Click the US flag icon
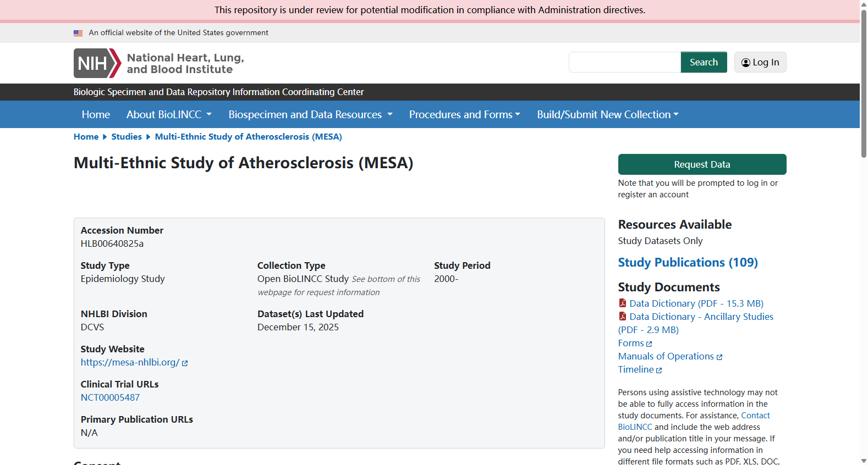The image size is (868, 465). 78,33
